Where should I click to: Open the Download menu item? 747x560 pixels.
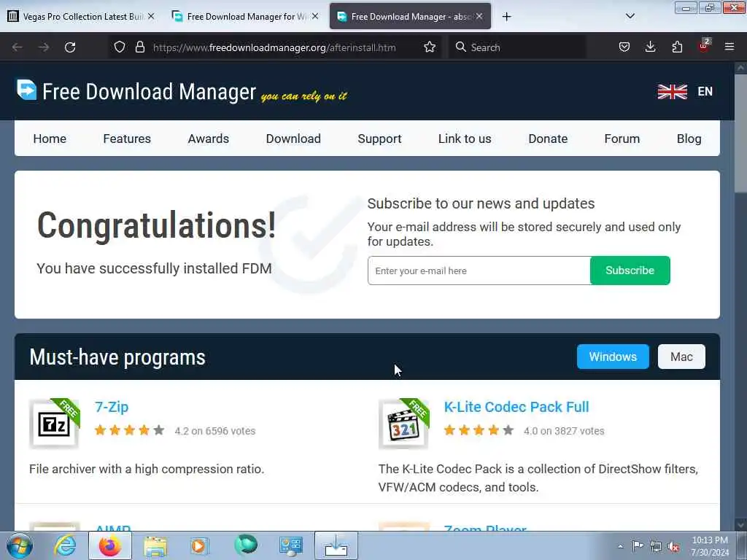pyautogui.click(x=293, y=139)
